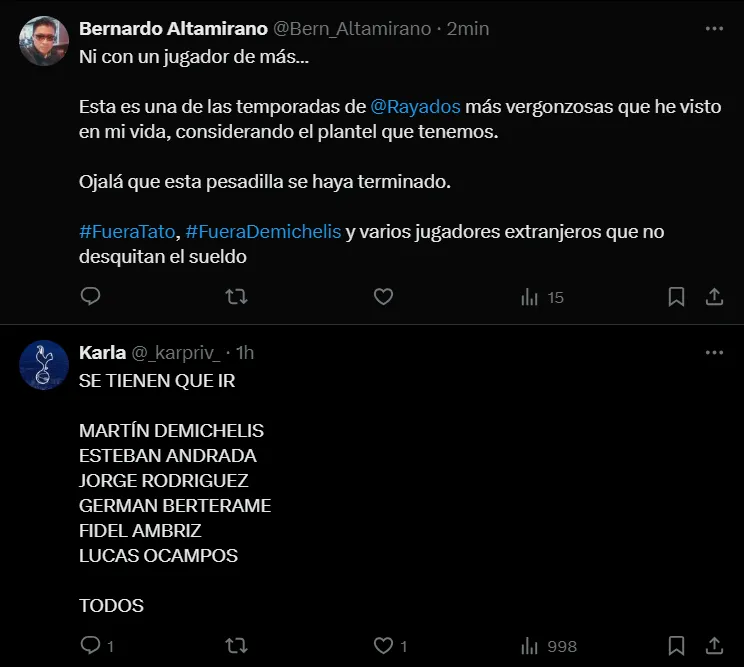This screenshot has width=744, height=667.
Task: Open Karla's profile avatar
Action: (44, 366)
